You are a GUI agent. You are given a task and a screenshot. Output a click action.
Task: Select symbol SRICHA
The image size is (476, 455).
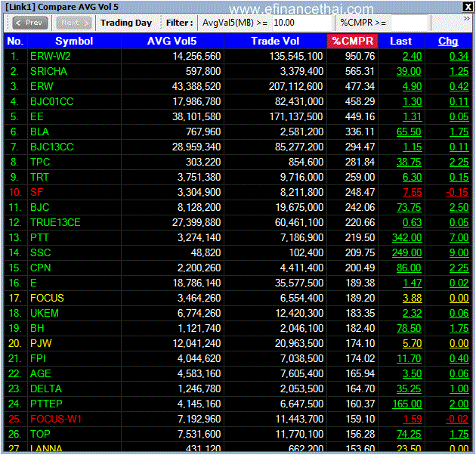pyautogui.click(x=48, y=71)
